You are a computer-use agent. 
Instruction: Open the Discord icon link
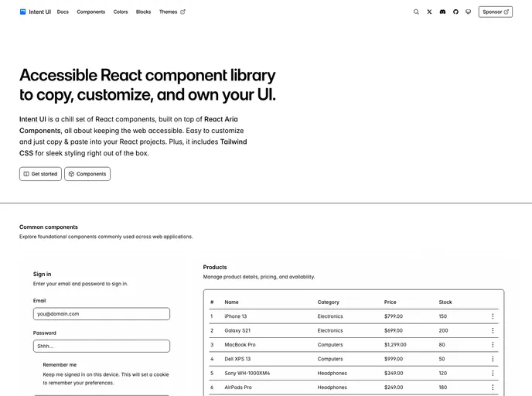click(442, 12)
